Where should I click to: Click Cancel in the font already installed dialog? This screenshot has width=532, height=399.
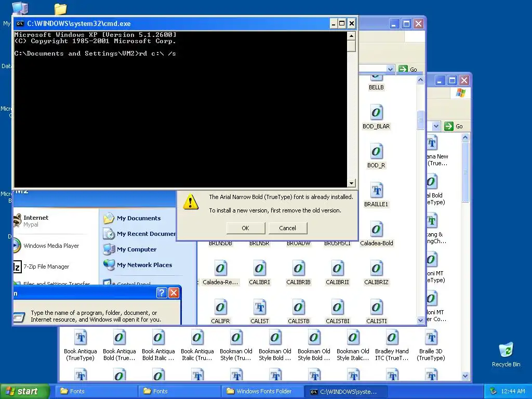tap(288, 228)
